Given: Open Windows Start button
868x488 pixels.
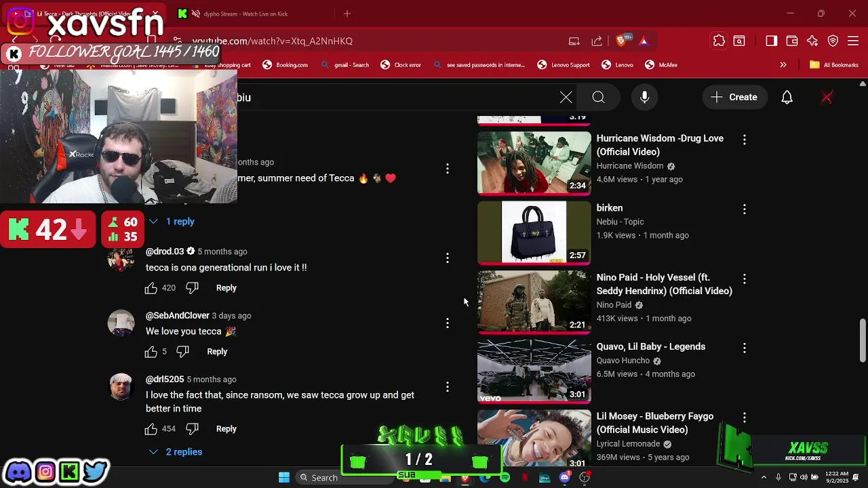Looking at the screenshot, I should pos(284,477).
